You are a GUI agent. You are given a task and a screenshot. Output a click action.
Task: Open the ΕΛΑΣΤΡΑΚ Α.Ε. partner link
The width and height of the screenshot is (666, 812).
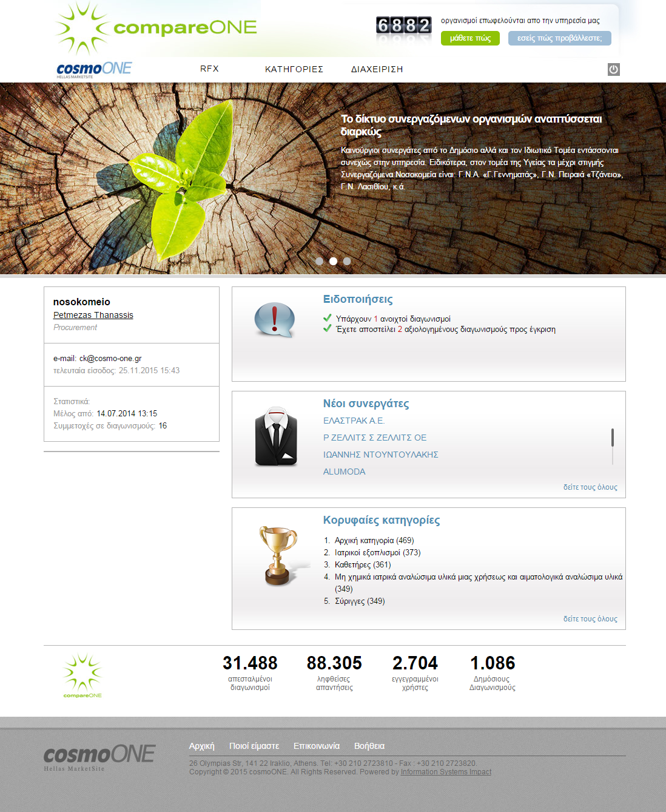click(x=354, y=421)
